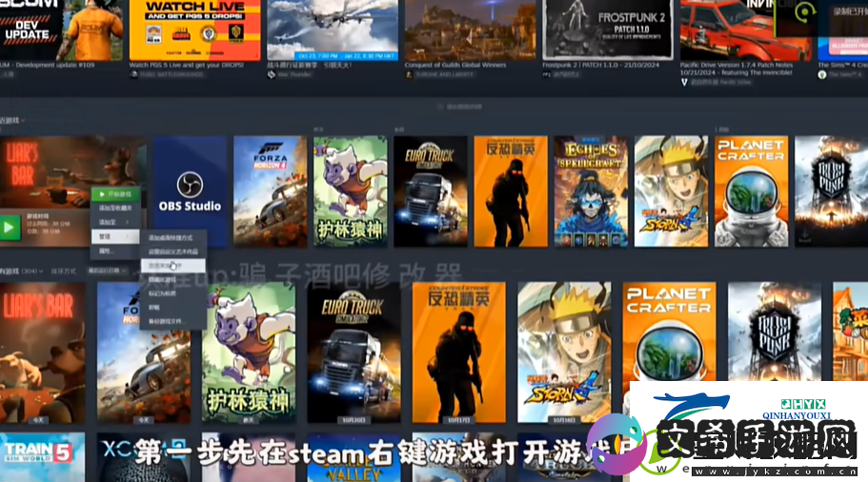Select 添加桌面快捷方式 in the submenu
The height and width of the screenshot is (482, 868).
(x=172, y=238)
